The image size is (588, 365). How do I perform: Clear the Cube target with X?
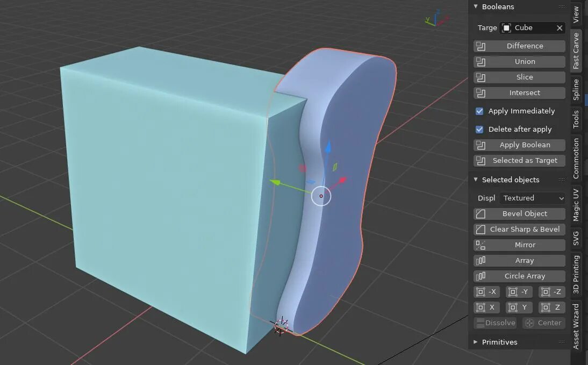pyautogui.click(x=560, y=28)
